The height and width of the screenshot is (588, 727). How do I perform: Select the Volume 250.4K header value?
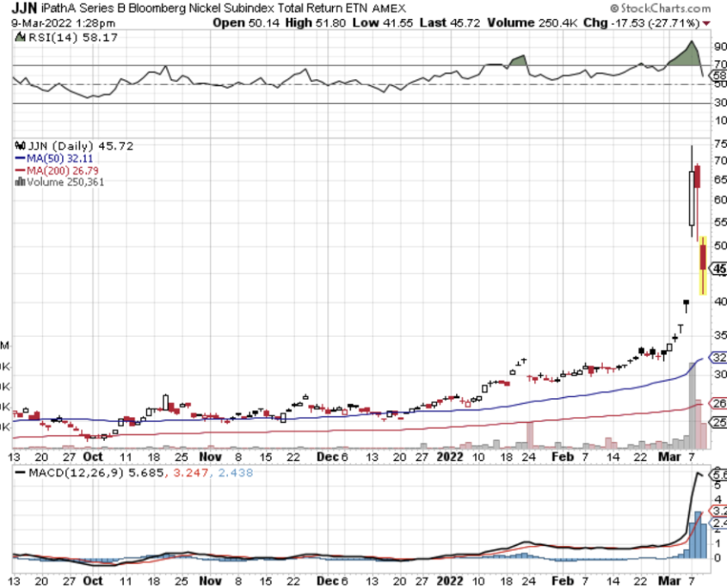tap(533, 22)
